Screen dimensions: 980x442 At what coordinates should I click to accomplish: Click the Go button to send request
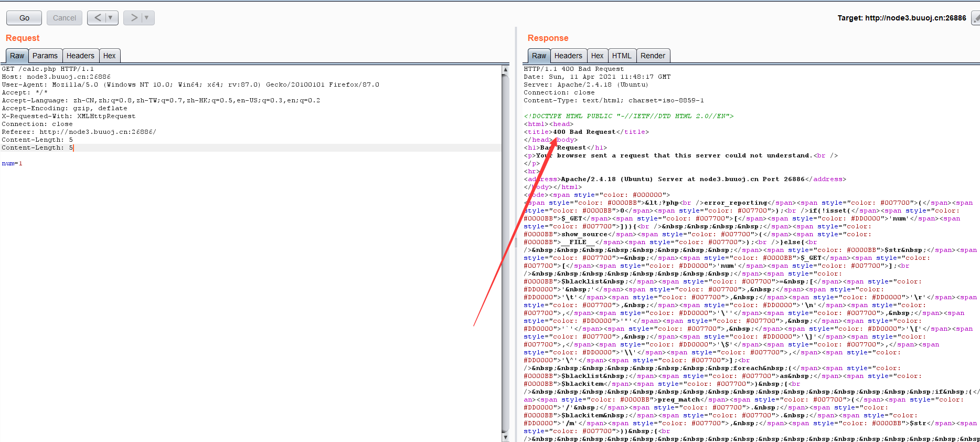[24, 18]
